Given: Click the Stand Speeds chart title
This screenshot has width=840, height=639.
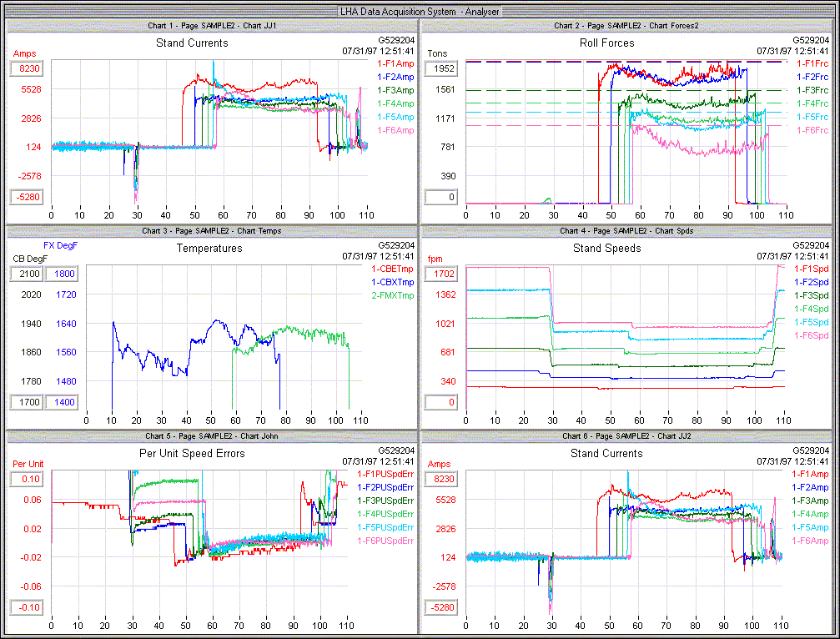Looking at the screenshot, I should [607, 248].
